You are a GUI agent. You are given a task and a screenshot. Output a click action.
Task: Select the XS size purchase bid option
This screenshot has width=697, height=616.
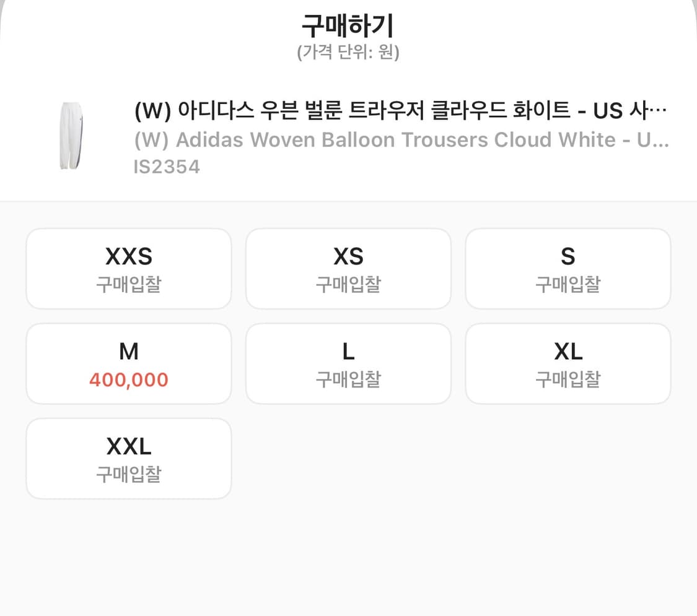(348, 268)
